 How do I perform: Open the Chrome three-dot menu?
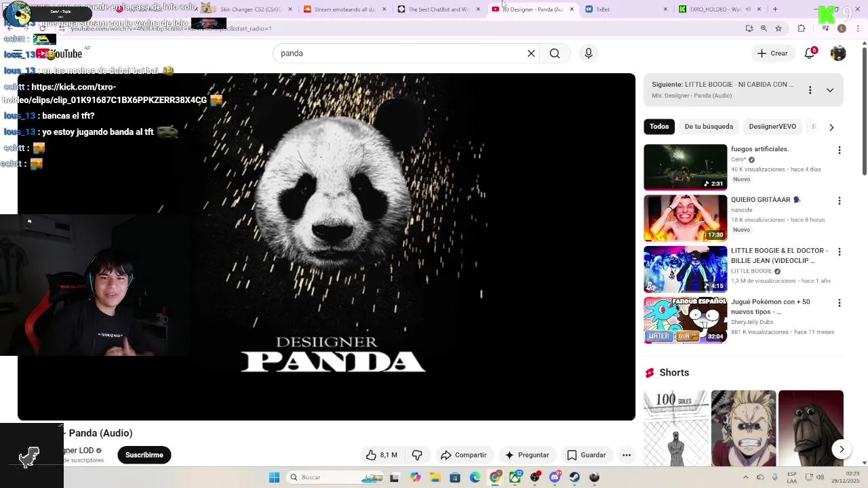[858, 28]
